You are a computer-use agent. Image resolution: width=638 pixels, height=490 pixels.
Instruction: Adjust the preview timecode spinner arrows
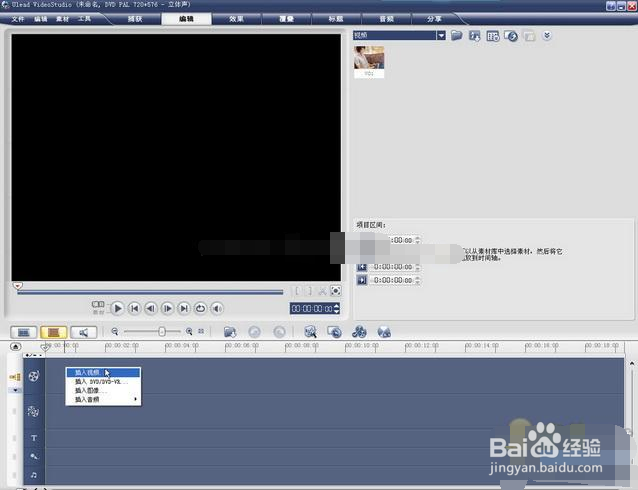(336, 309)
